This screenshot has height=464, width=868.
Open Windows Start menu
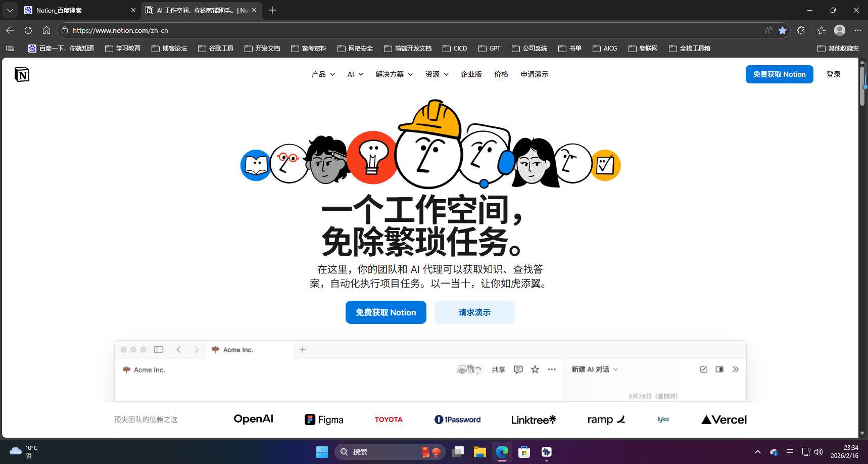point(322,452)
